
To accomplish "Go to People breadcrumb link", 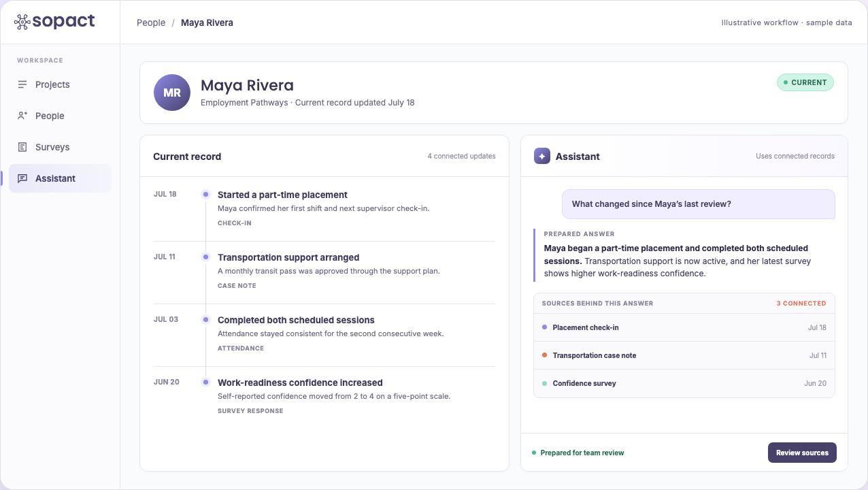I will (151, 22).
